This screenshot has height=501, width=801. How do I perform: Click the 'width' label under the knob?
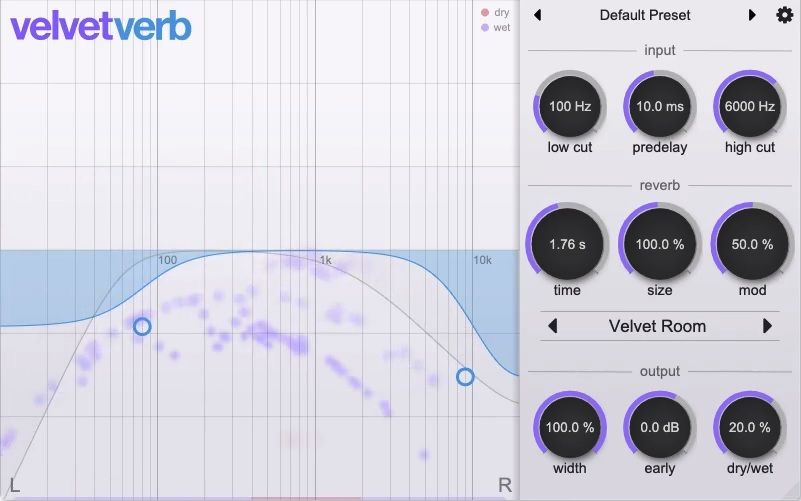570,468
